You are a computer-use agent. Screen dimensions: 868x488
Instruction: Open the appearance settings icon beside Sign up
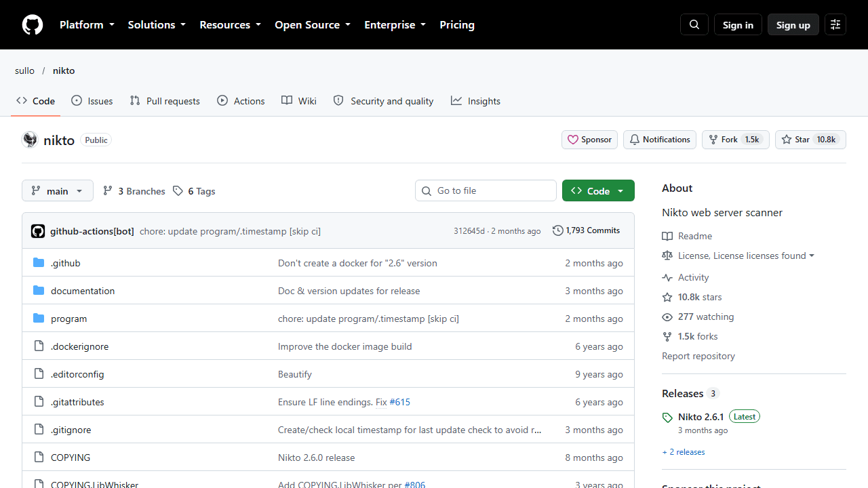pos(835,24)
